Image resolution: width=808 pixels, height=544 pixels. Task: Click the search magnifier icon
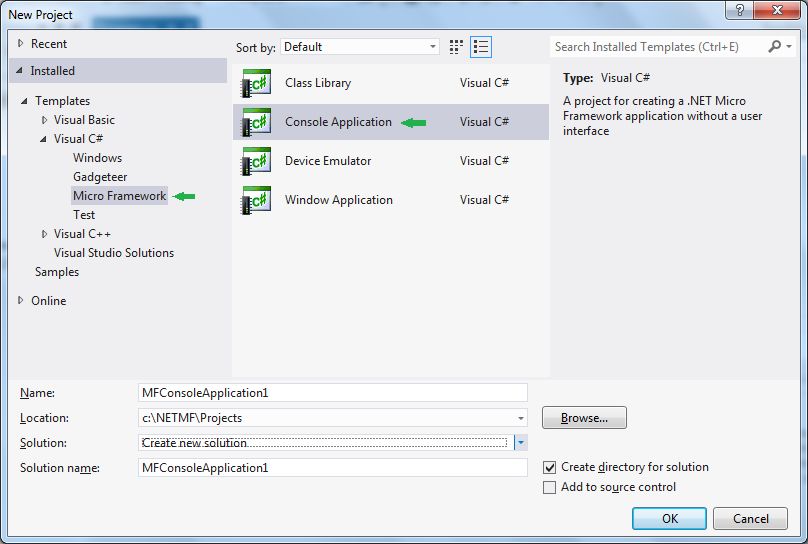pyautogui.click(x=774, y=47)
